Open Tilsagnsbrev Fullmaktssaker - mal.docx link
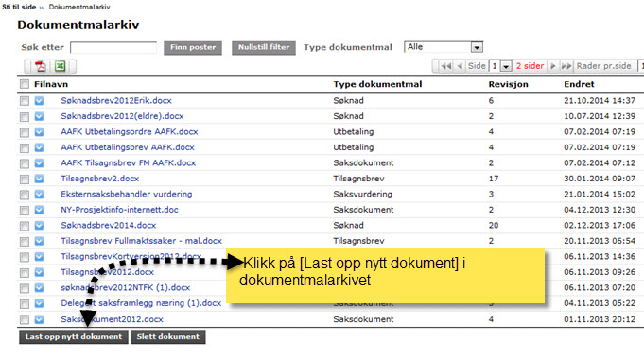The width and height of the screenshot is (644, 359). click(141, 241)
